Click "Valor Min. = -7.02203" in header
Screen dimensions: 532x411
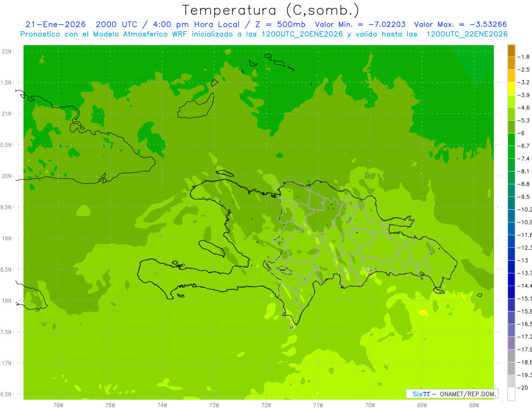coord(360,24)
